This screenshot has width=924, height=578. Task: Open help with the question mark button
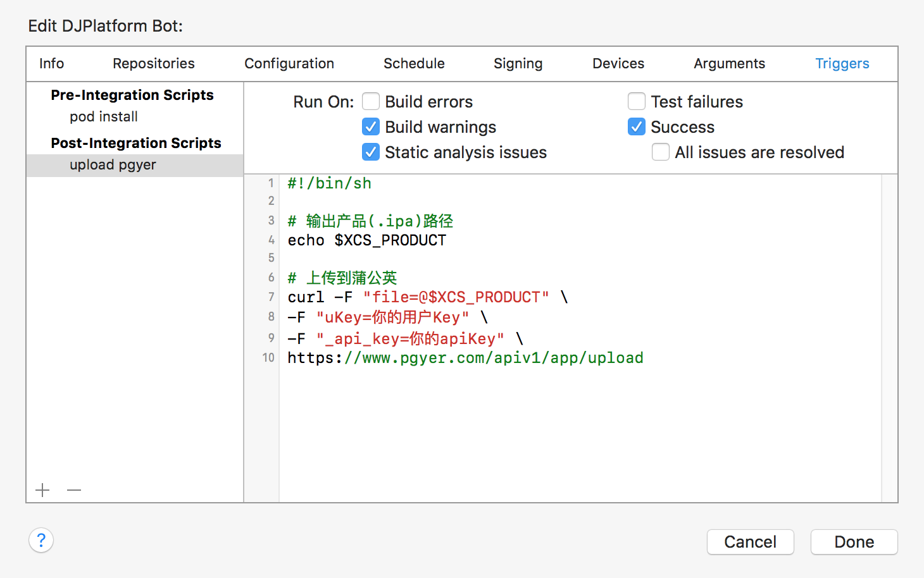point(41,541)
